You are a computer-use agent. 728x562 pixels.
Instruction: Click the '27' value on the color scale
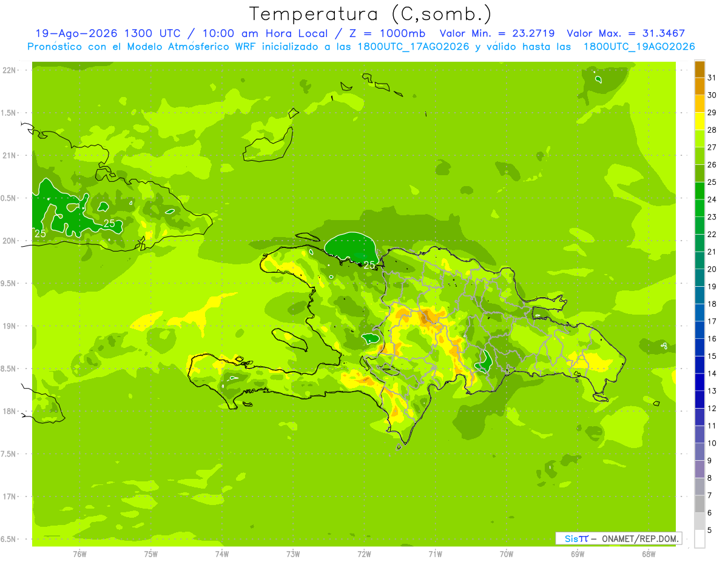pos(712,147)
